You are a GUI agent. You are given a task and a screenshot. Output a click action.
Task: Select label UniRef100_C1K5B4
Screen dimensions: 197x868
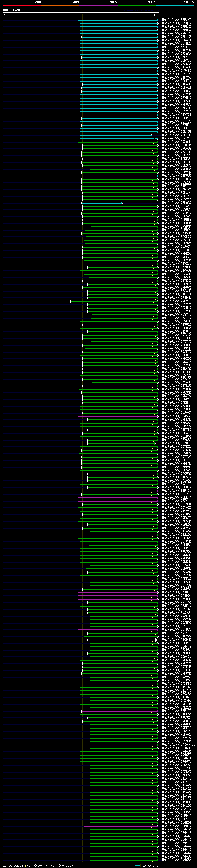(176, 545)
